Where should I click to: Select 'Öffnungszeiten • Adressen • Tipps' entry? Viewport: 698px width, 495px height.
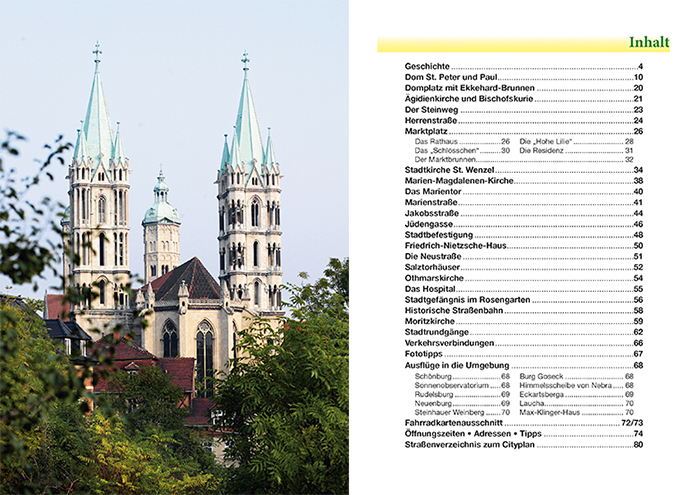[524, 434]
